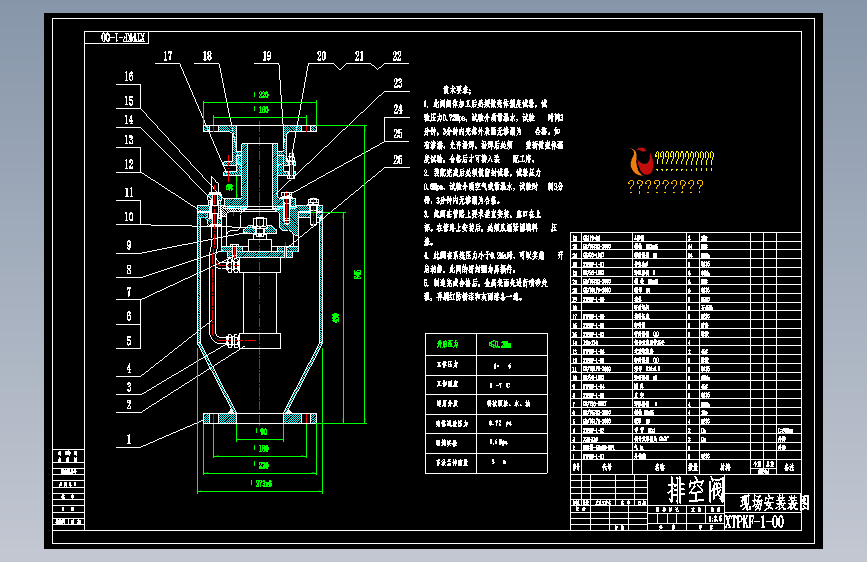Image resolution: width=867 pixels, height=562 pixels.
Task: Click part callout number 15
Action: point(129,101)
